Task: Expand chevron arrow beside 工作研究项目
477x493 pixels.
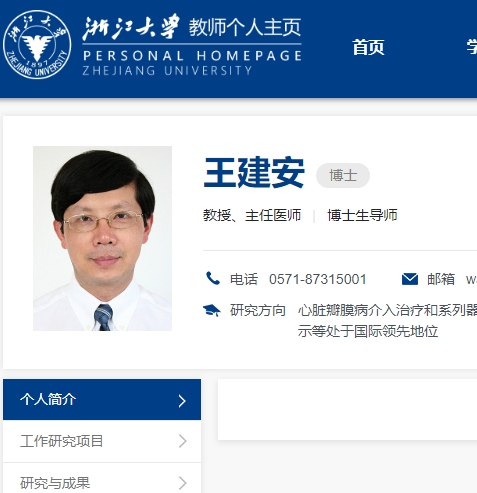Action: coord(182,441)
